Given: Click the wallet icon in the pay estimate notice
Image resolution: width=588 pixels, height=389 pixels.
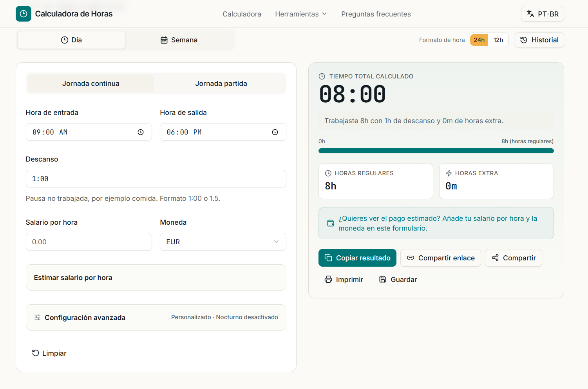Looking at the screenshot, I should (x=331, y=223).
